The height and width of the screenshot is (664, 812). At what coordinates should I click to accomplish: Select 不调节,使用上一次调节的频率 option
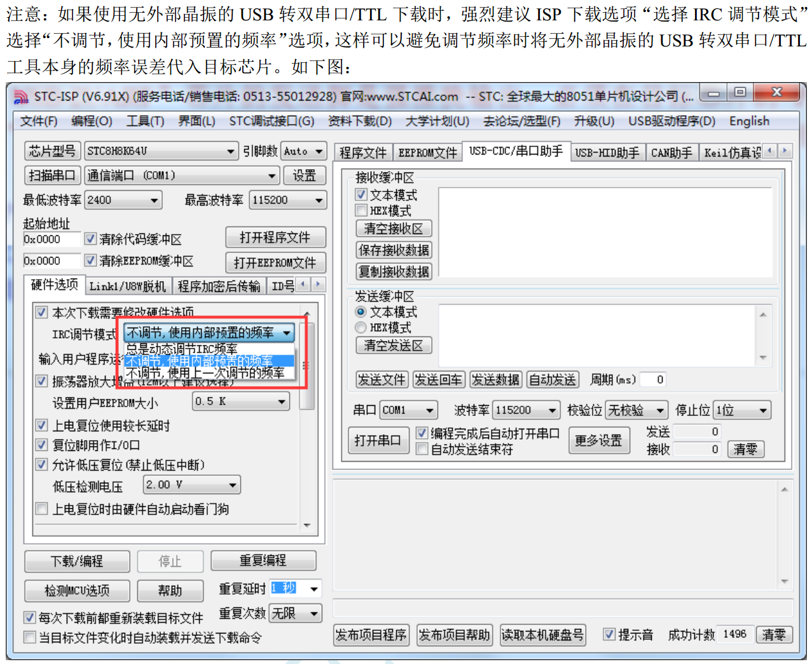[209, 373]
